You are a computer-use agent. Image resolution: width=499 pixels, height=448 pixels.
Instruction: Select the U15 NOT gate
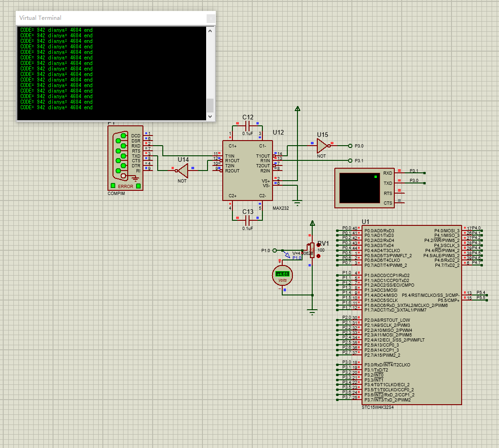322,146
